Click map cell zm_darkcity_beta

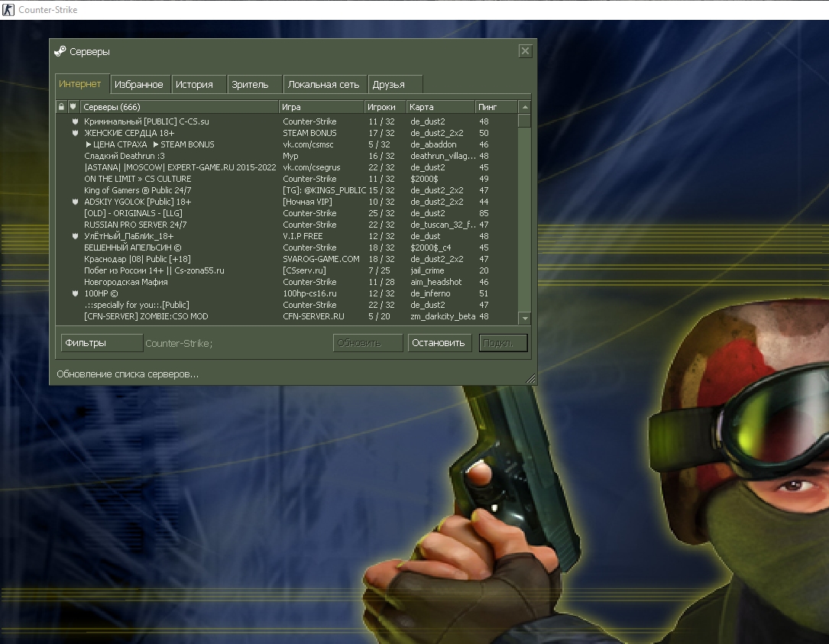(x=443, y=316)
